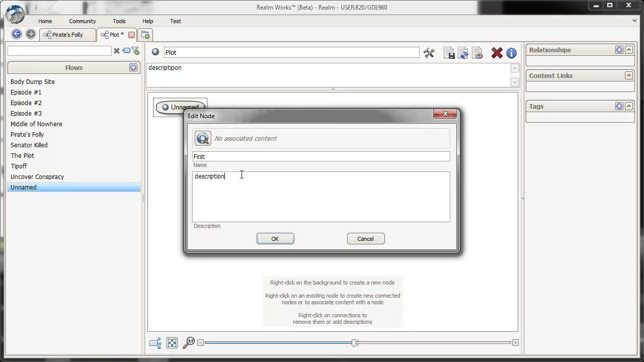644x362 pixels.
Task: Open the Help menu
Action: pyautogui.click(x=147, y=21)
